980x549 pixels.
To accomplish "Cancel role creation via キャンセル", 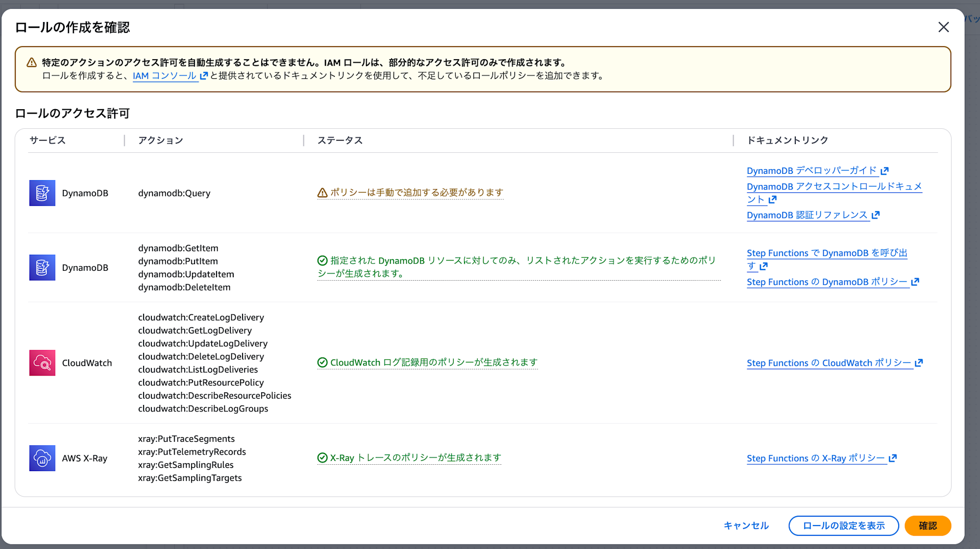I will 746,525.
